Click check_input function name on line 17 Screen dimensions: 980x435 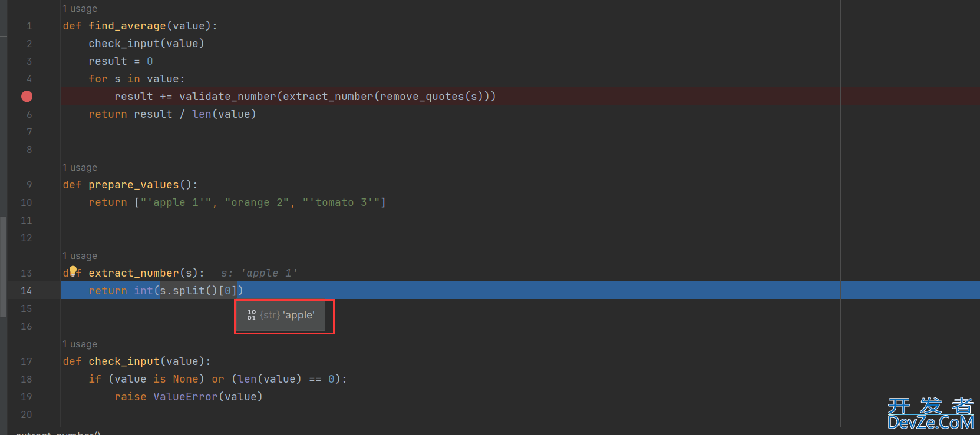coord(124,361)
